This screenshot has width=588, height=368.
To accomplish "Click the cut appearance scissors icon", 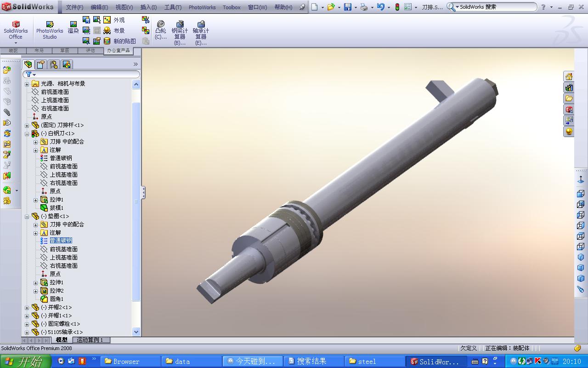I will coord(146,20).
